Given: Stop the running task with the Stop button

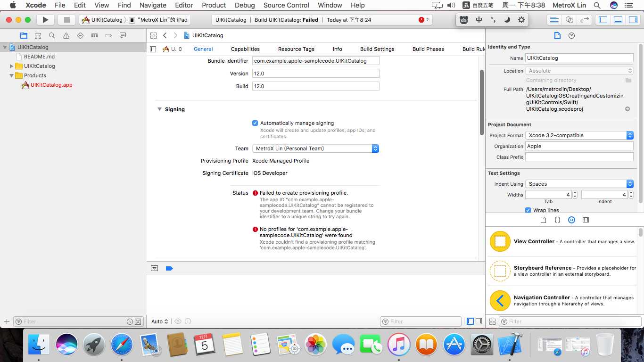Looking at the screenshot, I should (66, 20).
